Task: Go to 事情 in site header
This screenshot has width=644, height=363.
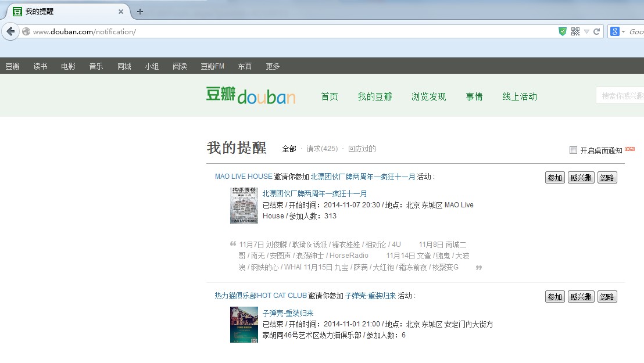Action: (x=474, y=96)
